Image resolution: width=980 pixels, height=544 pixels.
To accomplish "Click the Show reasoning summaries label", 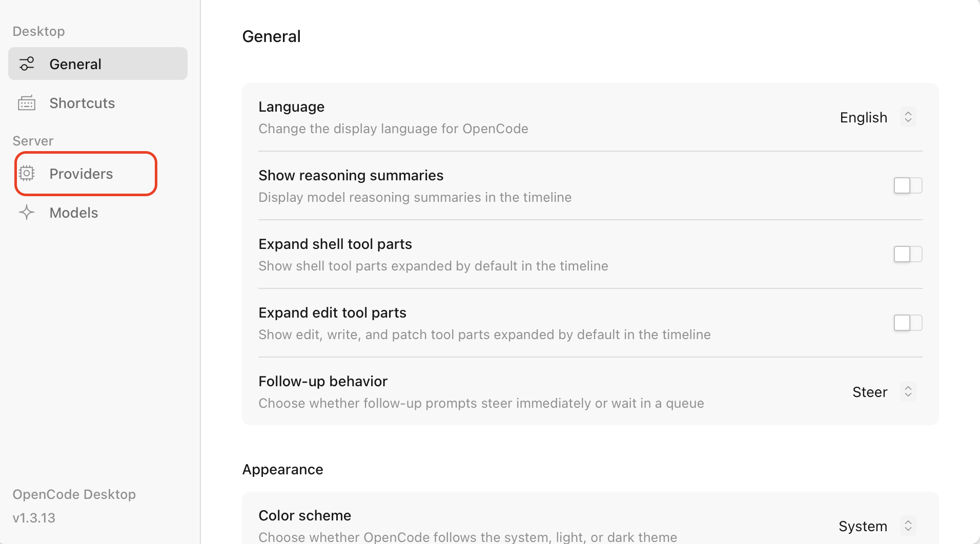I will pyautogui.click(x=351, y=175).
